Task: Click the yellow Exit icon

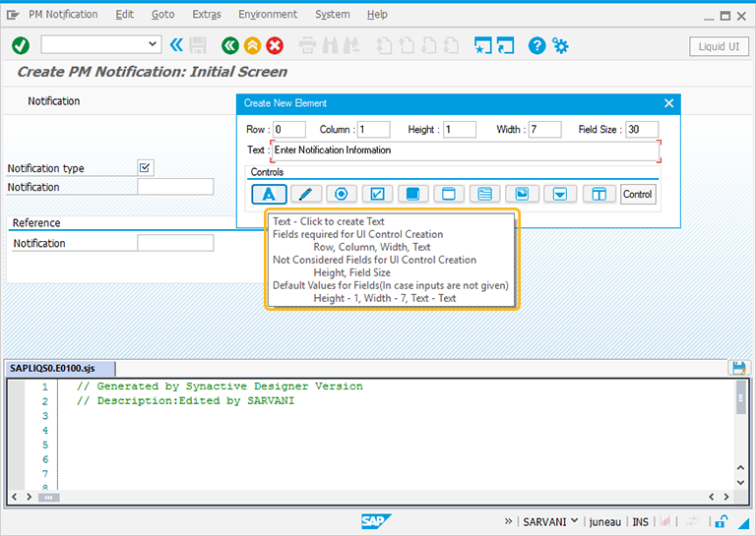Action: click(x=252, y=46)
